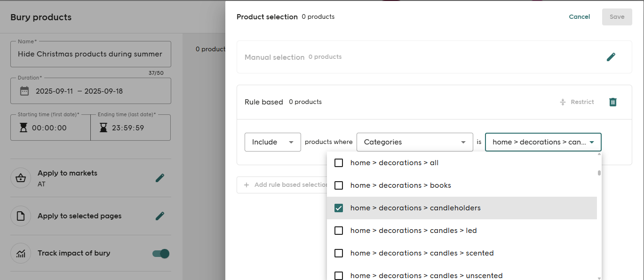Click the hourglass icon for ending time

coord(103,128)
